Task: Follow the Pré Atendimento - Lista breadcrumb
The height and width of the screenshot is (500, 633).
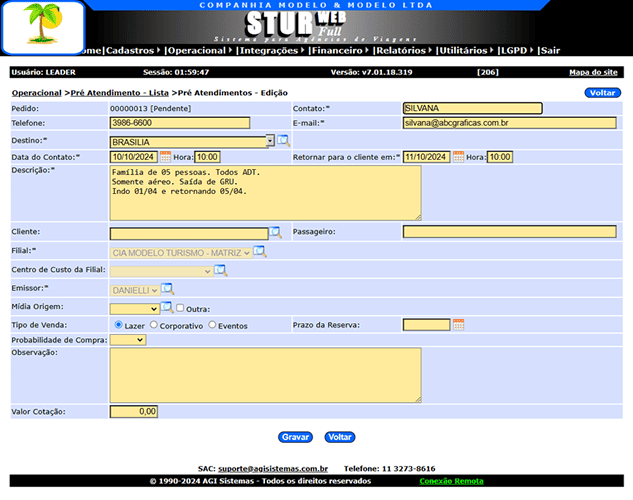Action: [119, 93]
